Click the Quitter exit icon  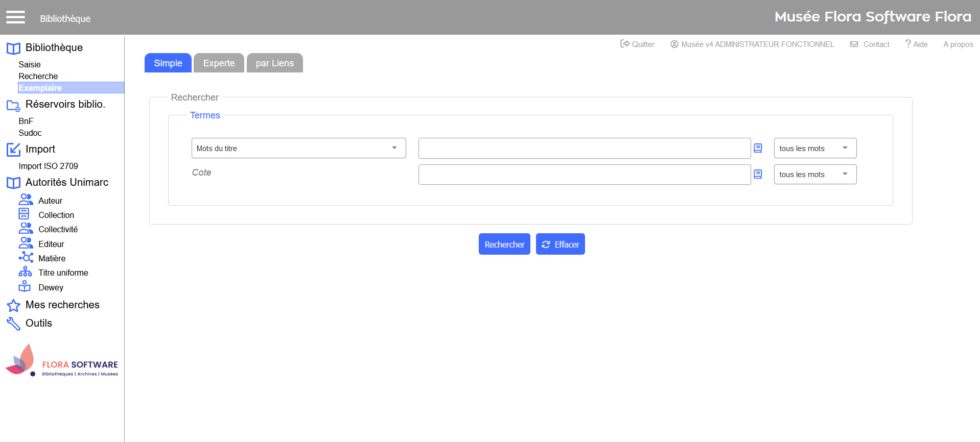625,44
